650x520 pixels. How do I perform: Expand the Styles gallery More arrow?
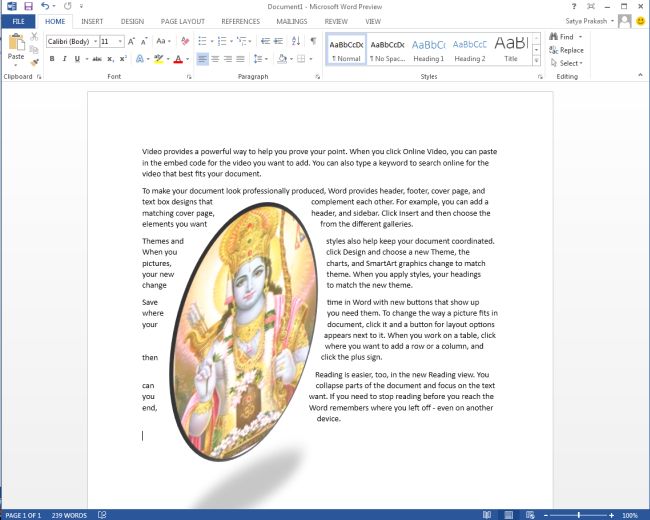tap(536, 61)
